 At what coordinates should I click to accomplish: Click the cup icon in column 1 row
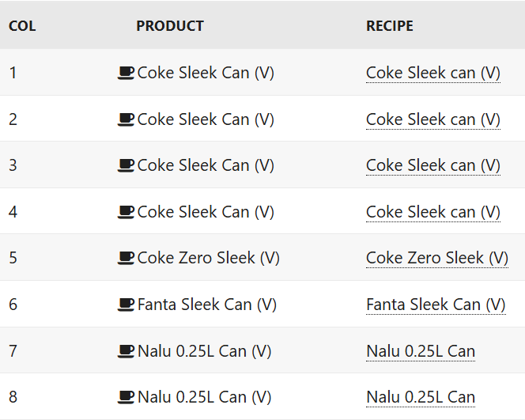coord(126,73)
